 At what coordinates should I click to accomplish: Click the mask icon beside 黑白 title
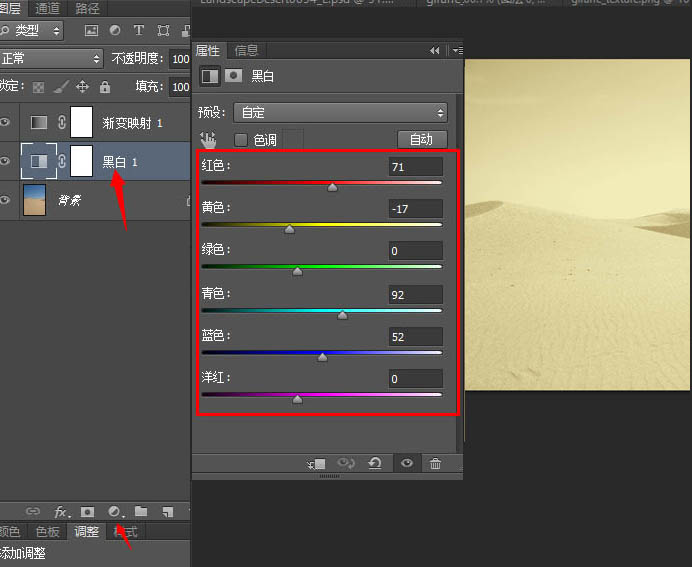(x=233, y=76)
